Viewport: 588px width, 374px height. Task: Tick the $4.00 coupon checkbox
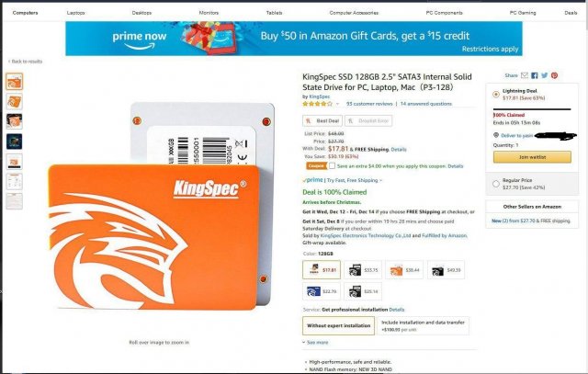tap(332, 165)
